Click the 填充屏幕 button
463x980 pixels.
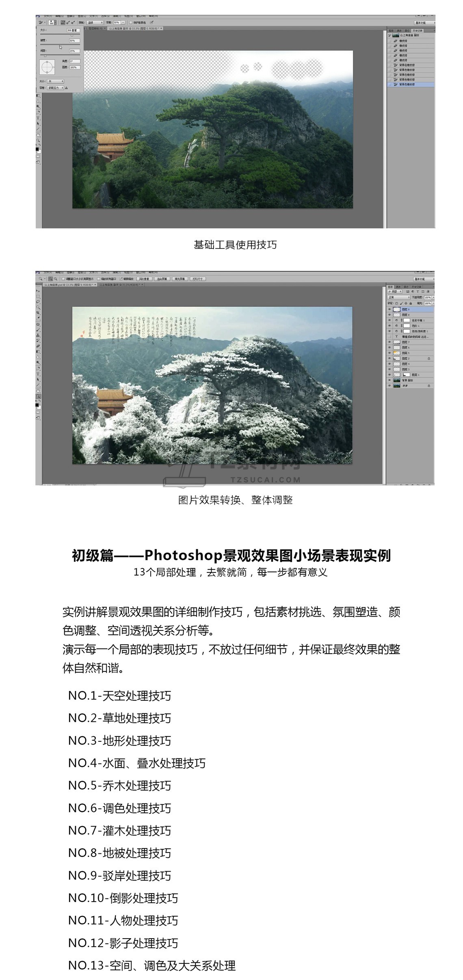point(180,279)
